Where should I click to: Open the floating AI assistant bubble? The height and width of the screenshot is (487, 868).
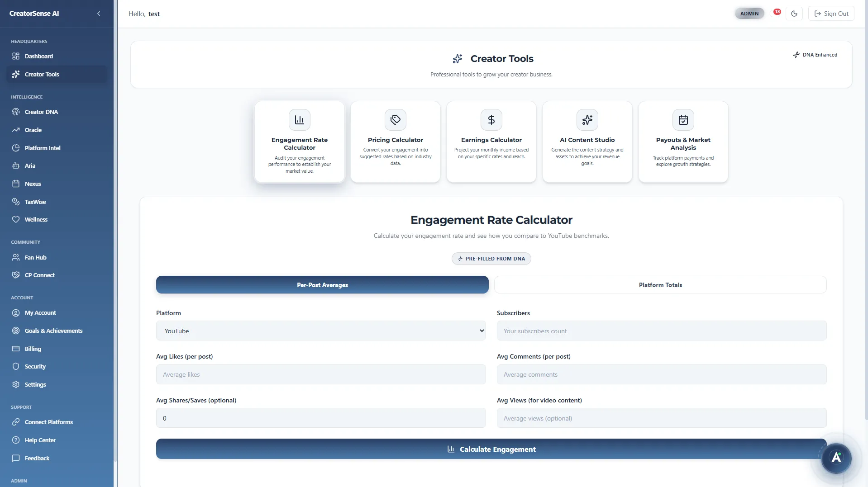(x=836, y=459)
